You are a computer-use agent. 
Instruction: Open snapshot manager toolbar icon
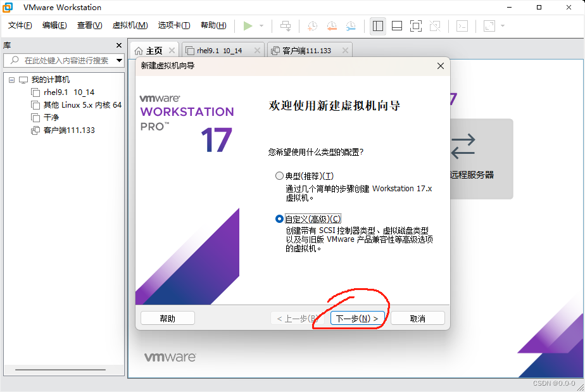351,26
